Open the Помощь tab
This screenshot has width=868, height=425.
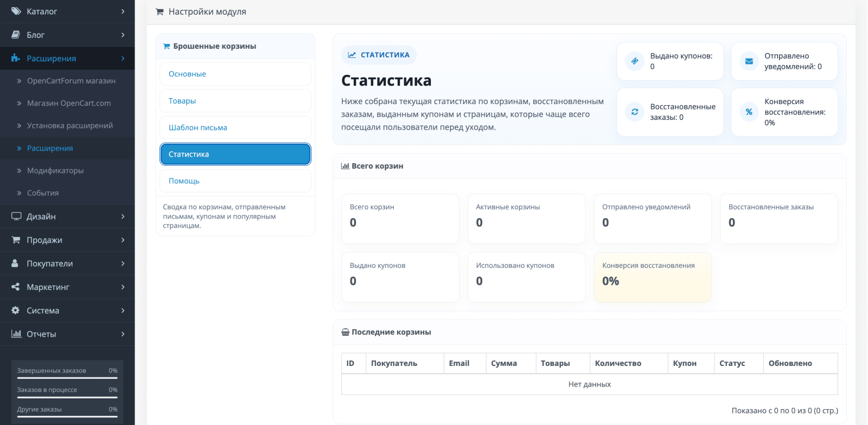click(x=235, y=181)
